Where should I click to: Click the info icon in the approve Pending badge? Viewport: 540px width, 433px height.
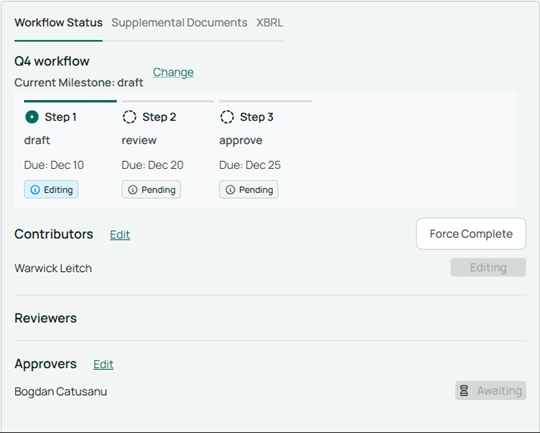click(x=230, y=190)
